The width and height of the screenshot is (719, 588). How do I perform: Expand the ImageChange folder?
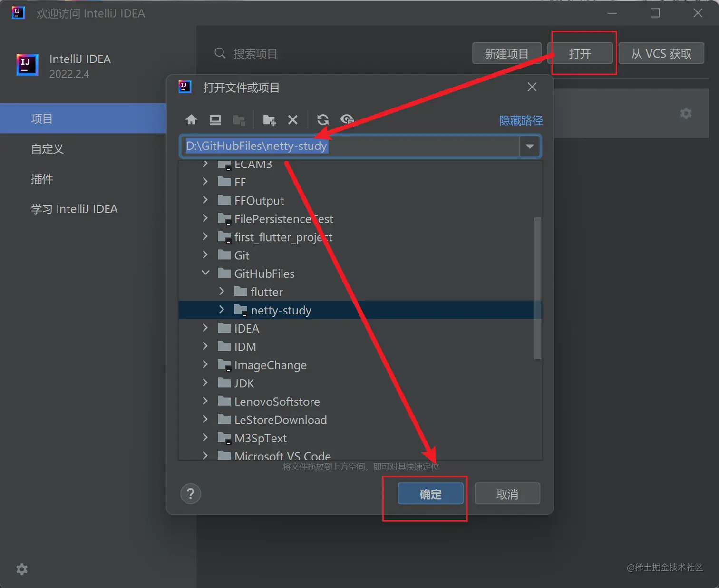click(205, 364)
